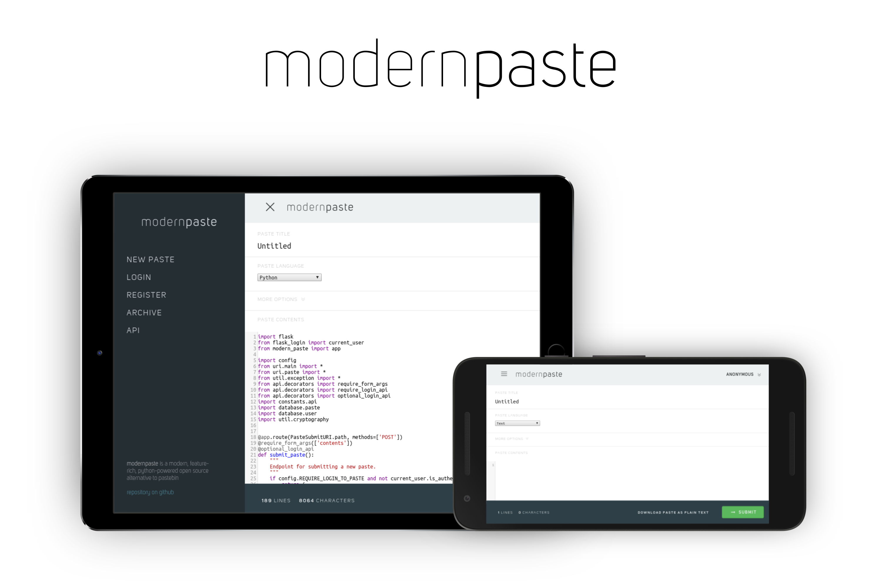The height and width of the screenshot is (588, 882).
Task: Open the Text language dropdown on the phone
Action: 517,423
